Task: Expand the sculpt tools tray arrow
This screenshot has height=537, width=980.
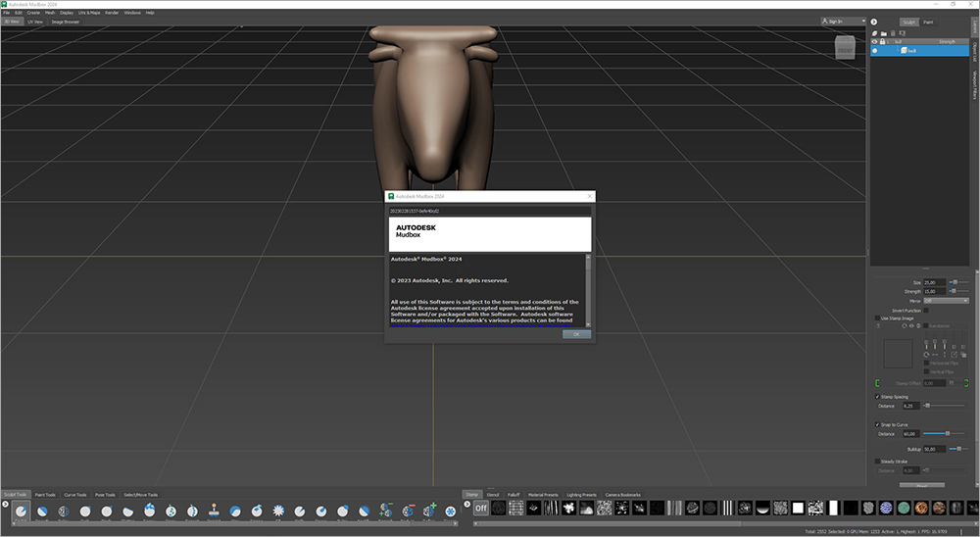Action: coord(6,505)
